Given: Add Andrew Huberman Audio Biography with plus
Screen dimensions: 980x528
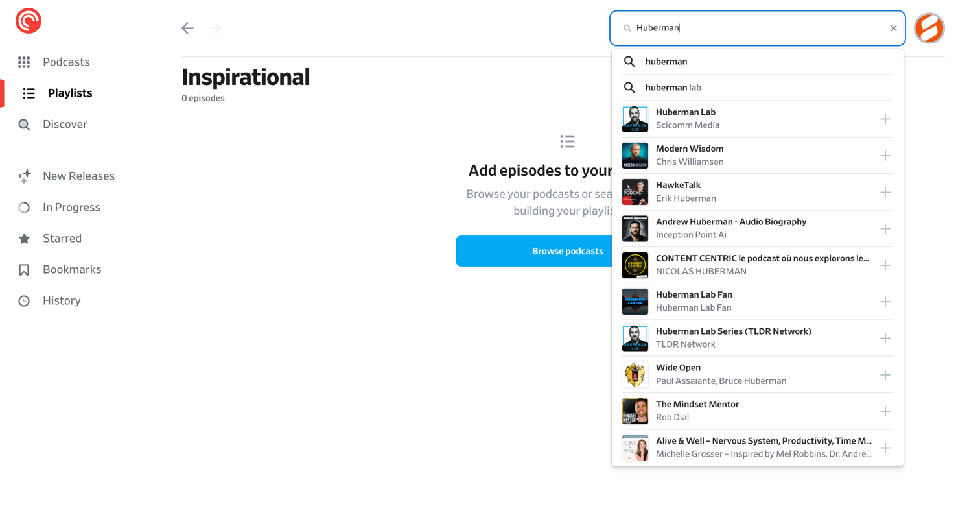Looking at the screenshot, I should pyautogui.click(x=885, y=229).
